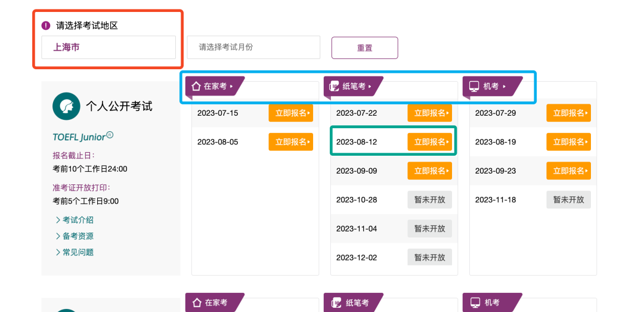Select the 在家考 tab in 个人公开考试
Viewport: 644px width, 312px height.
coord(215,87)
